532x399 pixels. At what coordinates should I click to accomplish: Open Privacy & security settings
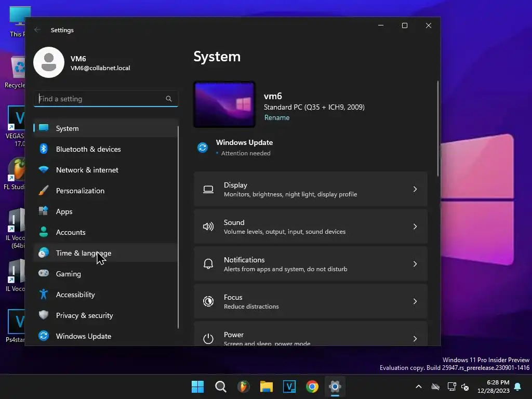tap(105, 315)
